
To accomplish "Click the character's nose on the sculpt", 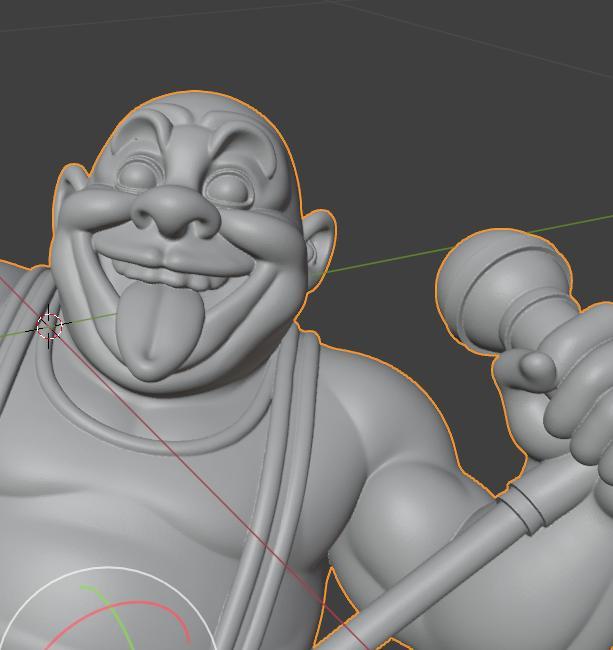I will [x=175, y=214].
